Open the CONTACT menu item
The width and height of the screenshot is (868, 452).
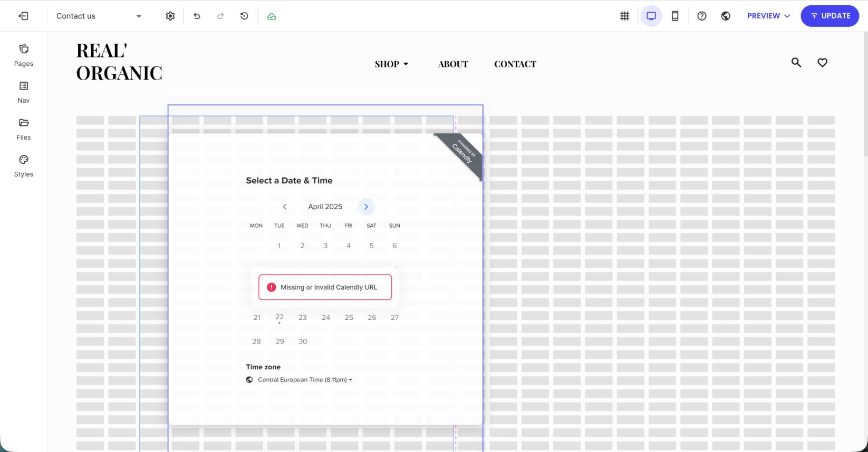coord(515,64)
